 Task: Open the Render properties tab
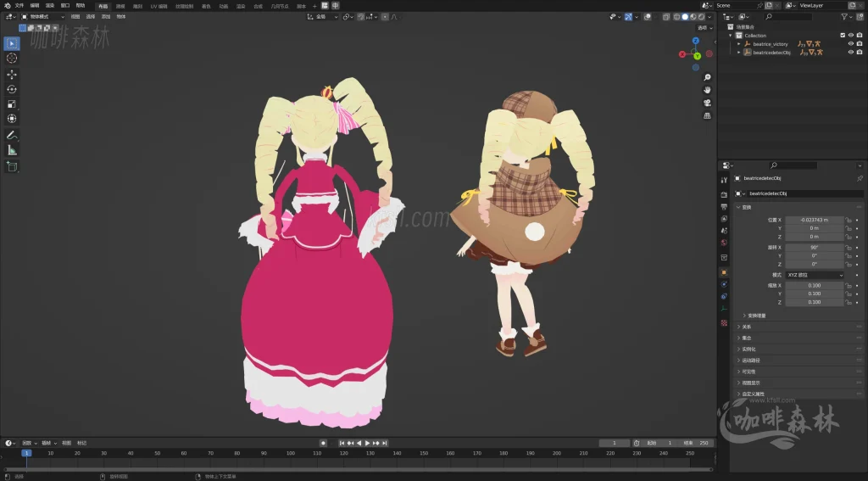(724, 194)
